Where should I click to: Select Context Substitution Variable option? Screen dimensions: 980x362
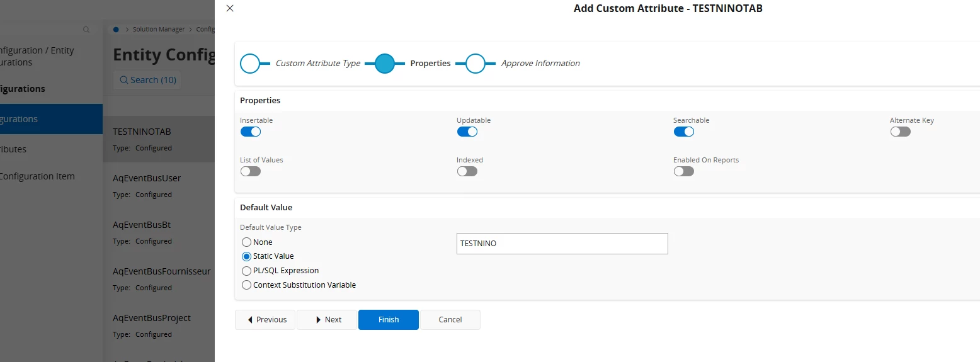pyautogui.click(x=247, y=285)
